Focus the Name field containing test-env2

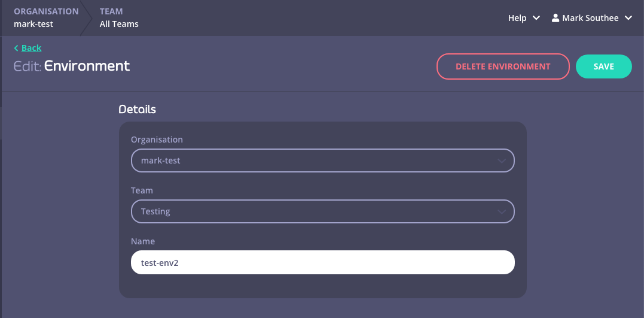[x=322, y=262]
